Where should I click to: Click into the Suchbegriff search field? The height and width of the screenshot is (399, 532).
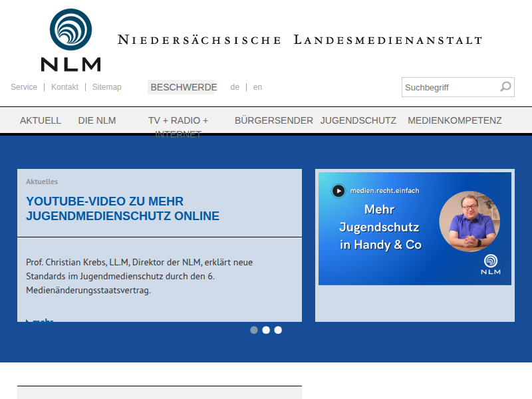[x=449, y=87]
